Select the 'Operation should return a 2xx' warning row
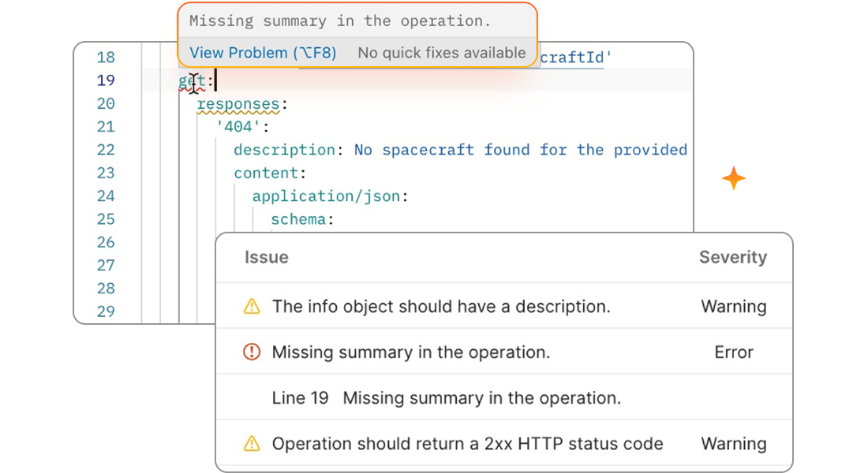This screenshot has width=868, height=473. click(x=467, y=444)
